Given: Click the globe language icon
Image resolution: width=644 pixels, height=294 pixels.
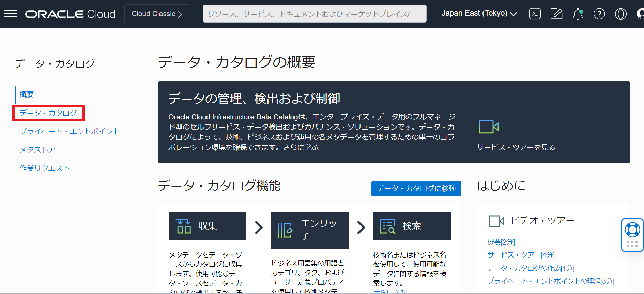Looking at the screenshot, I should pyautogui.click(x=620, y=14).
